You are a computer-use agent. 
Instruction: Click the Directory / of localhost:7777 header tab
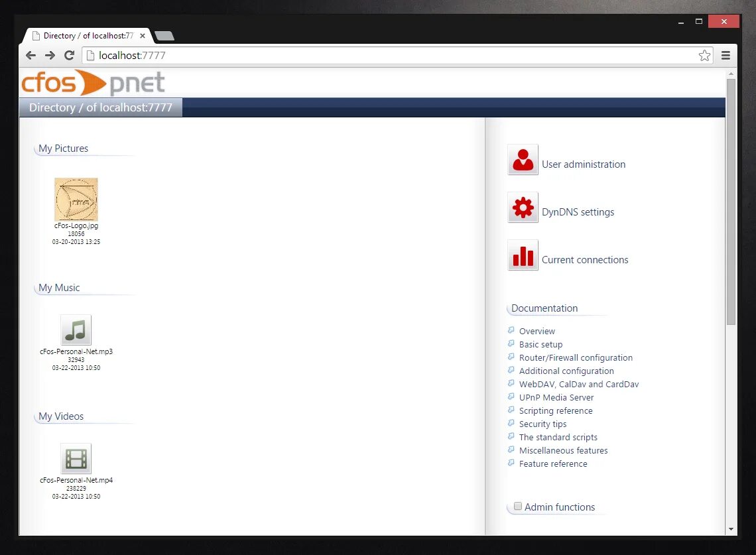101,107
